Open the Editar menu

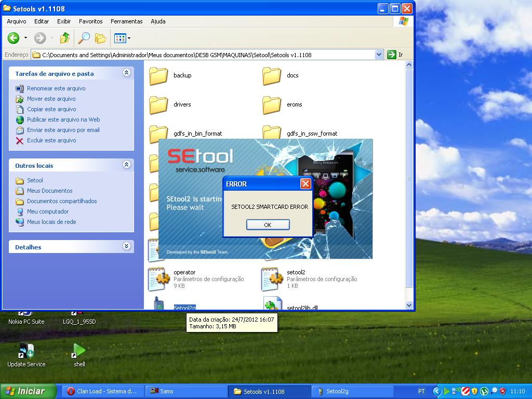pyautogui.click(x=42, y=21)
